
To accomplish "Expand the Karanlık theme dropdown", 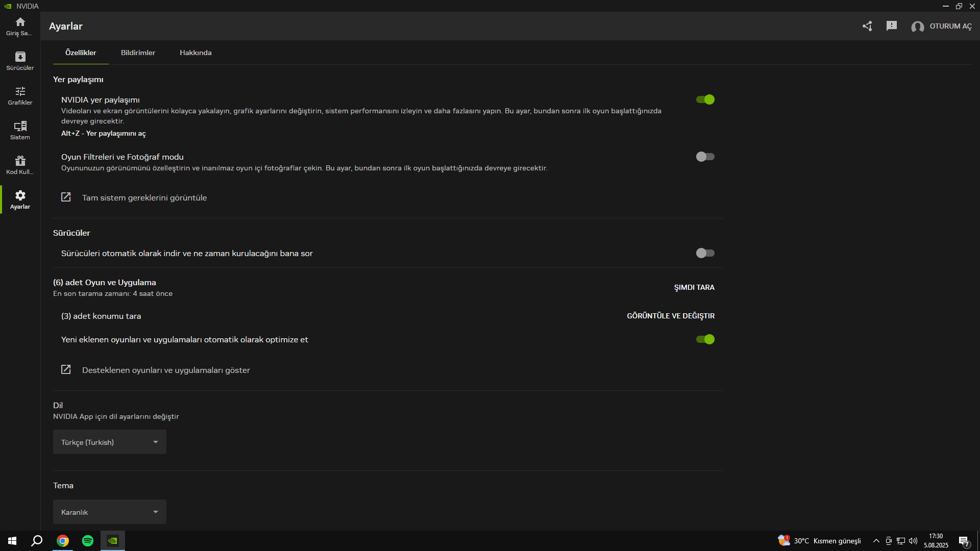I will pyautogui.click(x=110, y=512).
